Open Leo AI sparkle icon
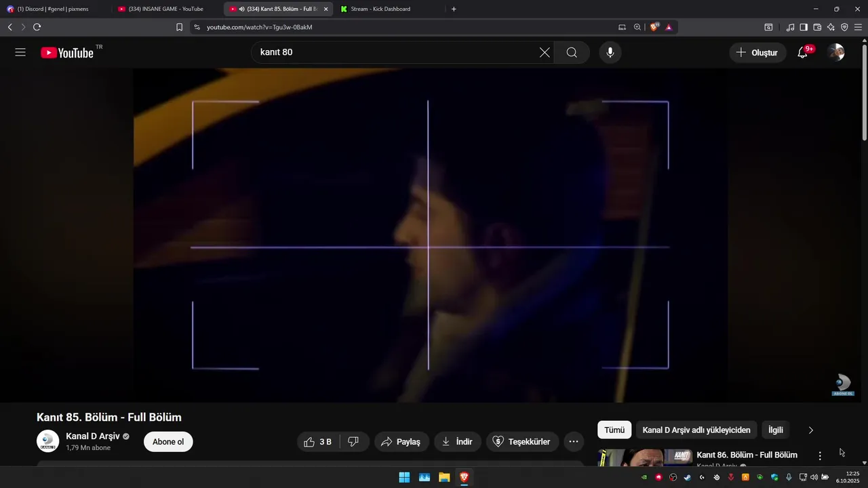The width and height of the screenshot is (868, 488). [x=831, y=27]
